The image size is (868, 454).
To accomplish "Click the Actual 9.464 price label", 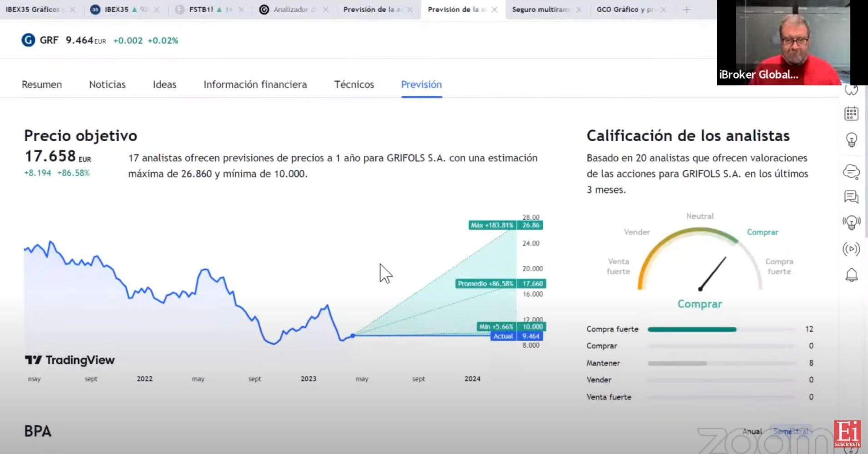I will 517,336.
